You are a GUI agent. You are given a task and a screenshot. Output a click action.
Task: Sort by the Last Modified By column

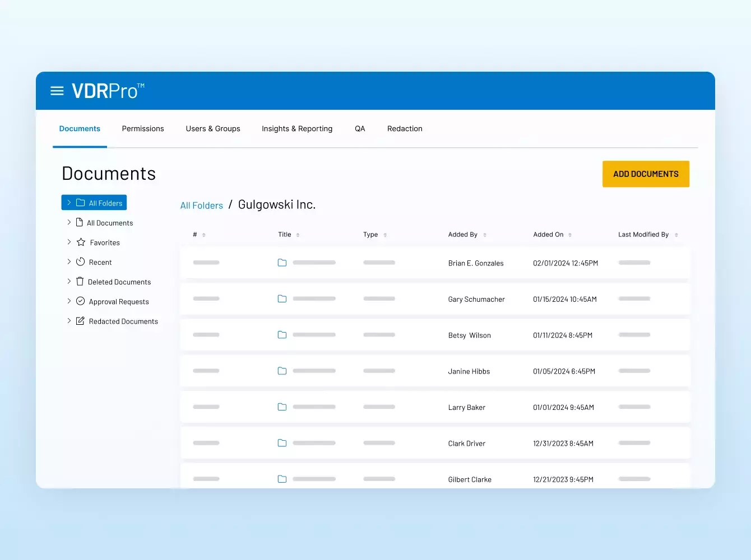(x=676, y=235)
